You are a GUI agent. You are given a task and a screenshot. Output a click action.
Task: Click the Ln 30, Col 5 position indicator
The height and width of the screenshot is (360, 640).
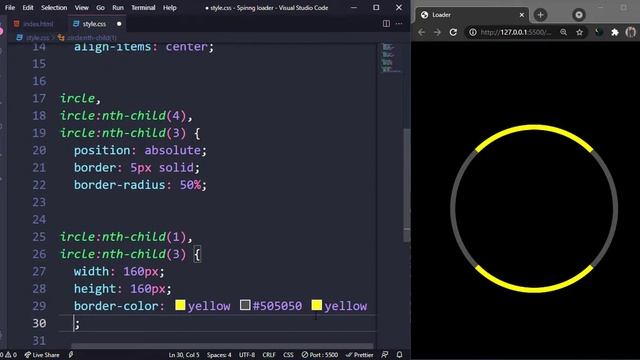(x=184, y=355)
